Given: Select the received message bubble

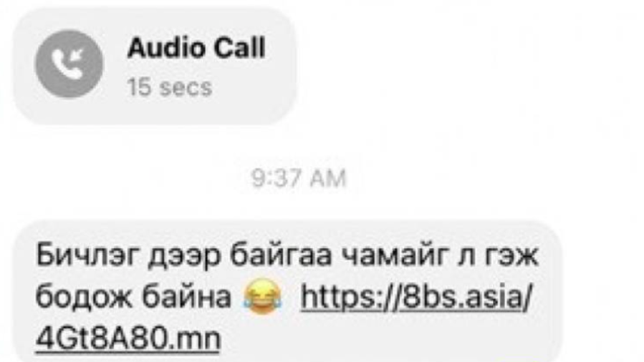Looking at the screenshot, I should pyautogui.click(x=287, y=292).
